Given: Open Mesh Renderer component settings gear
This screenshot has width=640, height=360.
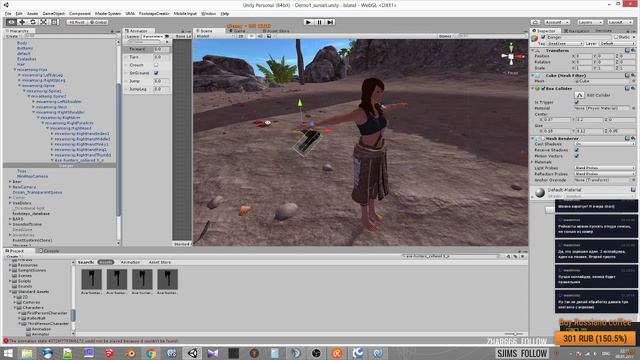Looking at the screenshot, I should 633,138.
